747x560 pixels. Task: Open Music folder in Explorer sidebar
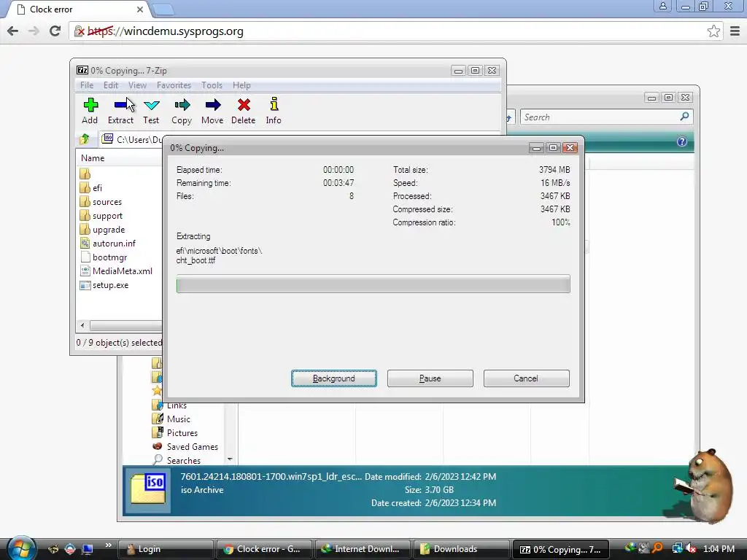178,419
